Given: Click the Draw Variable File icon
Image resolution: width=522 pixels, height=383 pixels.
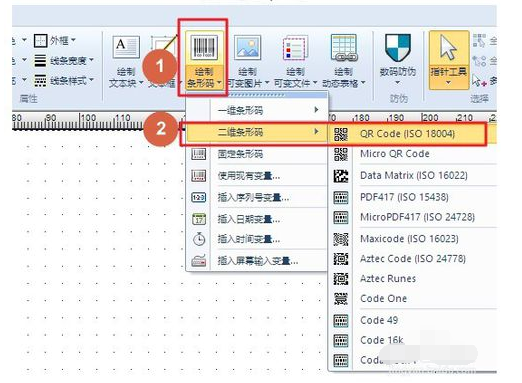Looking at the screenshot, I should click(x=294, y=48).
